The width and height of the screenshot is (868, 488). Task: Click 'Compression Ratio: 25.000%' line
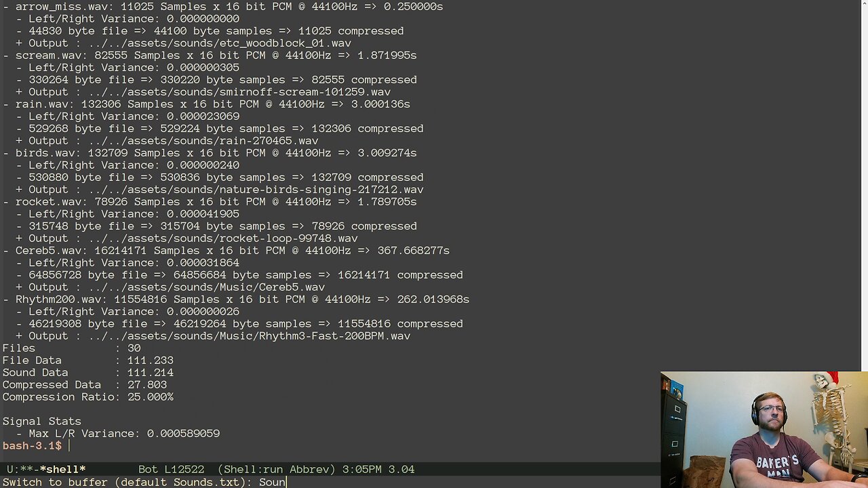tap(87, 396)
